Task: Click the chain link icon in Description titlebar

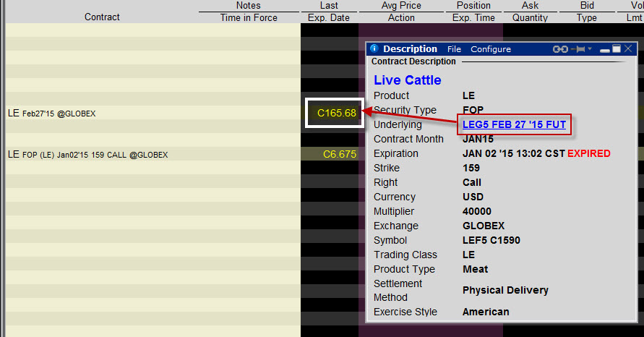Action: [x=560, y=49]
